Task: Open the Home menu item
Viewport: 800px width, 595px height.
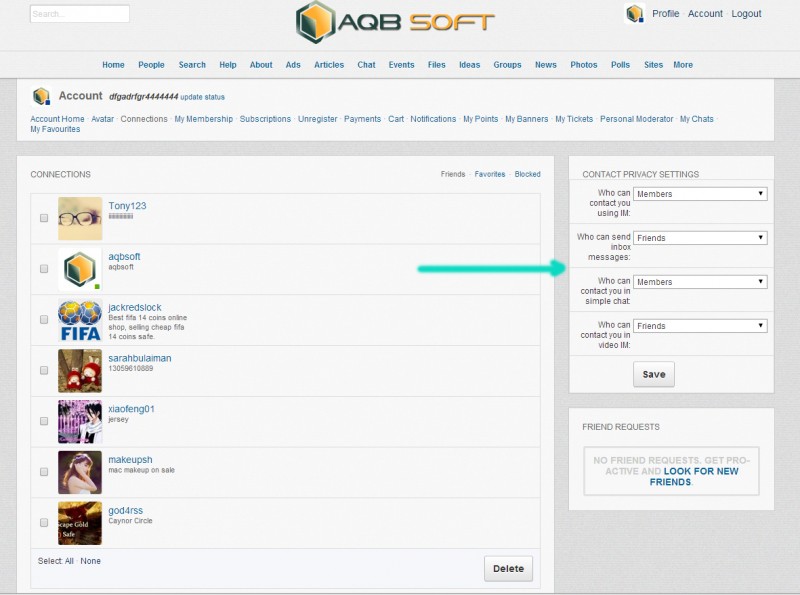Action: 113,65
